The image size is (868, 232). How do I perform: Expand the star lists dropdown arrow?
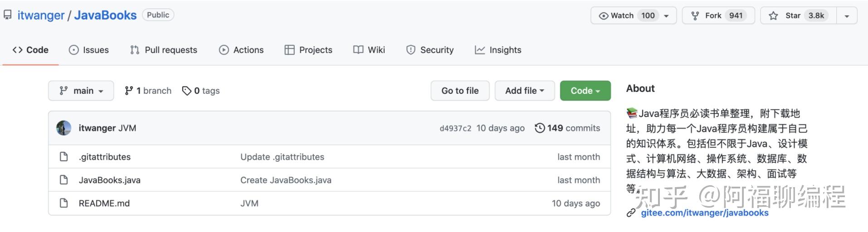click(847, 16)
